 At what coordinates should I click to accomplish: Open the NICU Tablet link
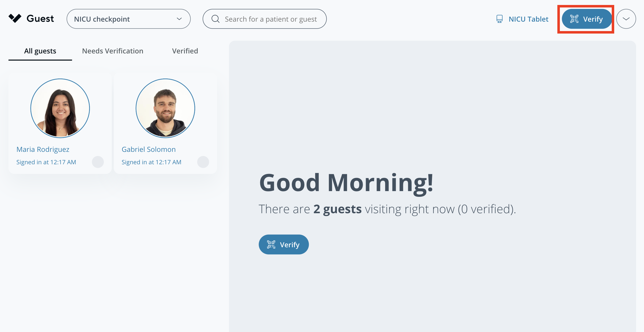click(x=528, y=19)
